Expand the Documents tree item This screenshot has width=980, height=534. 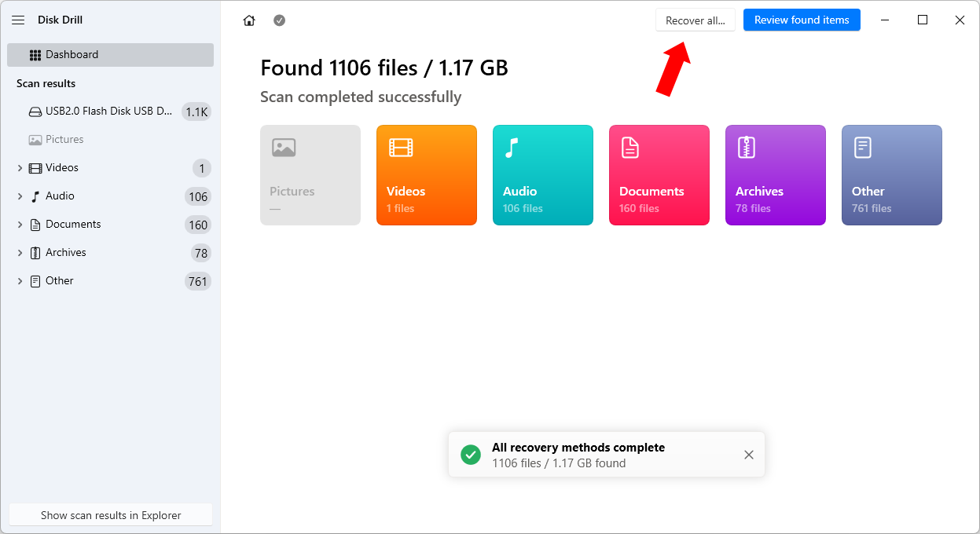coord(20,224)
